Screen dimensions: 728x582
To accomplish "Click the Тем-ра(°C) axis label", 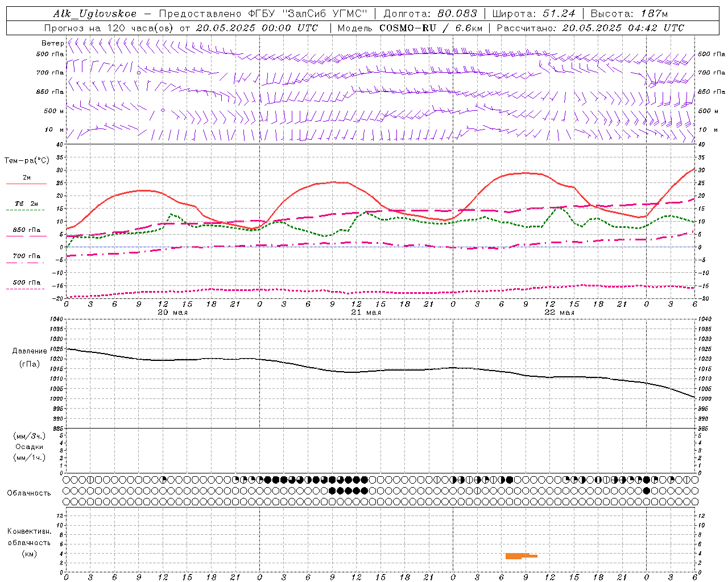I will coord(27,161).
